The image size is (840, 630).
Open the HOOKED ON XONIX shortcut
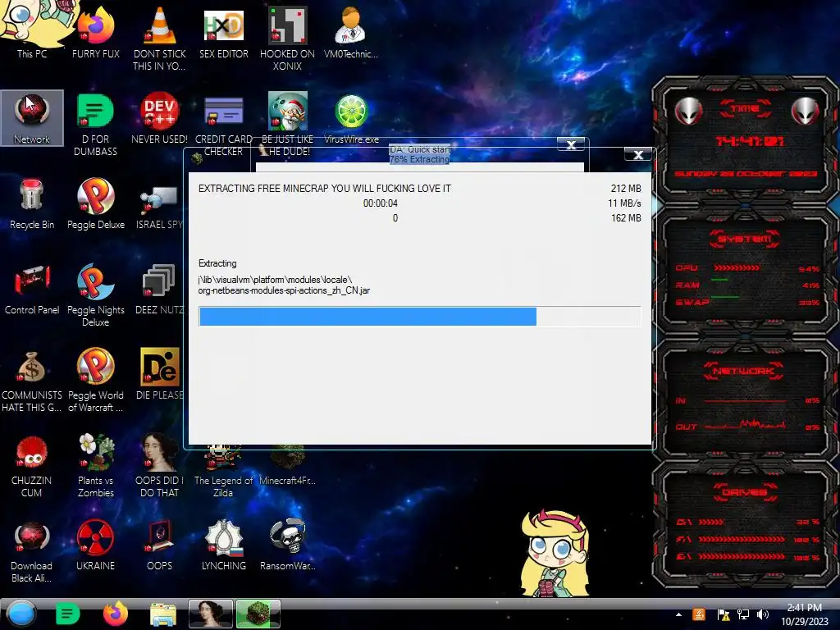coord(288,38)
